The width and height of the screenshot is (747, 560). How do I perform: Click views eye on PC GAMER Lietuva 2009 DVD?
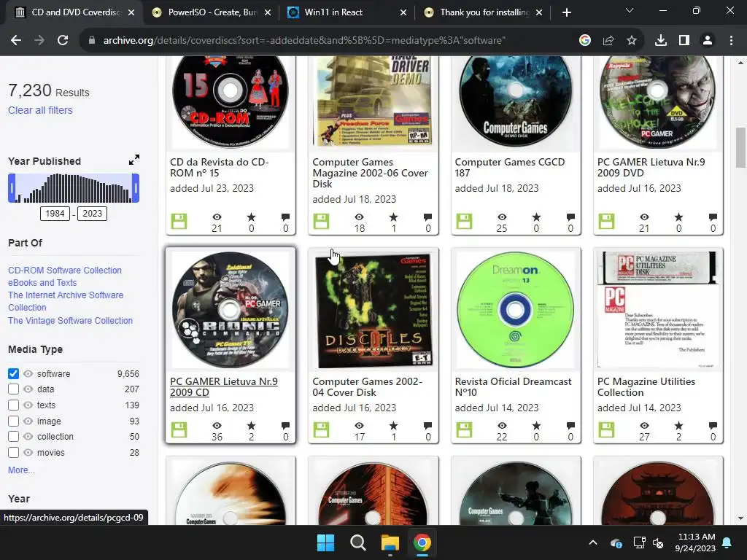(x=644, y=217)
